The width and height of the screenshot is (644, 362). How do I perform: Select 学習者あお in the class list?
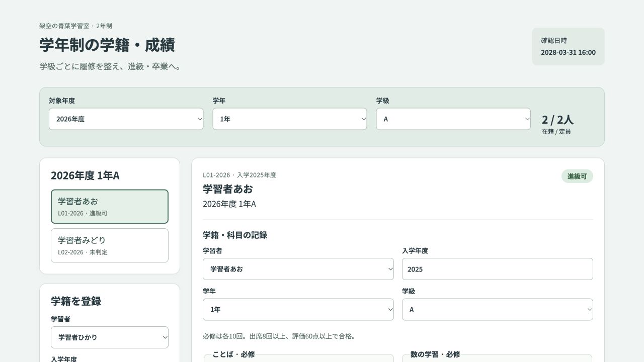pyautogui.click(x=110, y=207)
